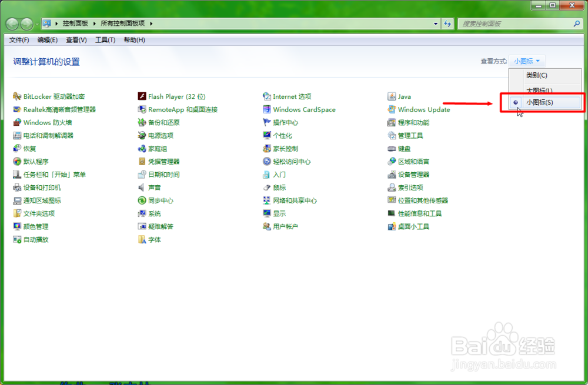Open the 查看(V) menu
The image size is (588, 385).
[75, 40]
